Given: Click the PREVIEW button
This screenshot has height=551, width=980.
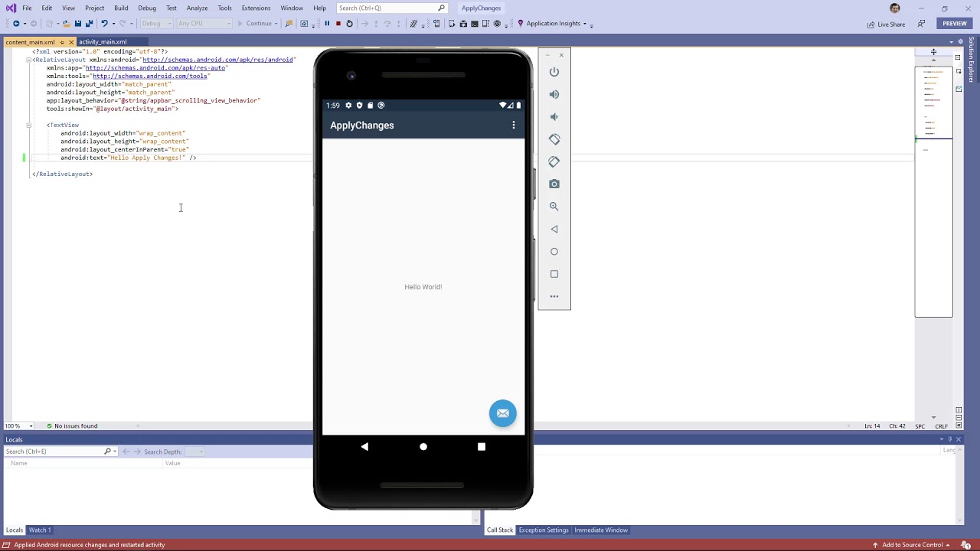Looking at the screenshot, I should [955, 24].
